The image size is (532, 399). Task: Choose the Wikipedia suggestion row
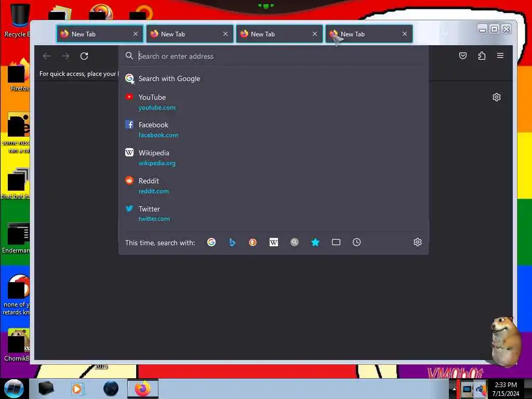click(x=273, y=158)
